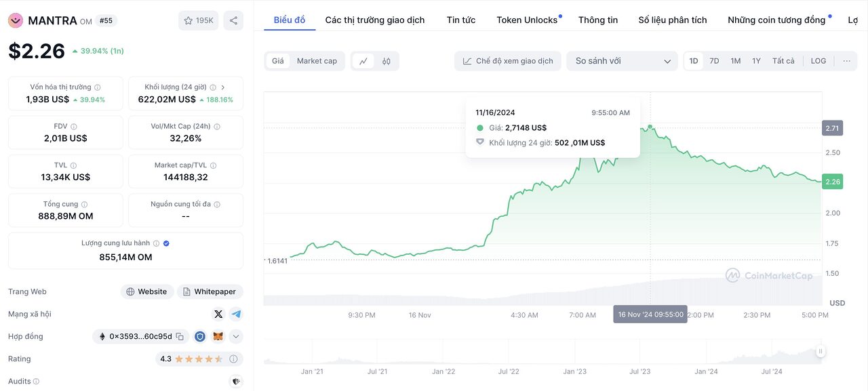Switch to line chart view
This screenshot has height=391, width=868.
coord(363,61)
